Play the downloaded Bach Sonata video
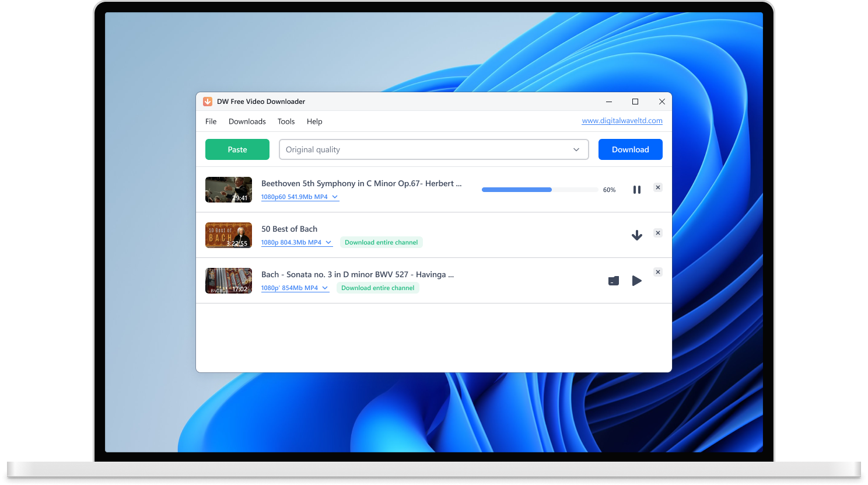868x485 pixels. pos(636,280)
